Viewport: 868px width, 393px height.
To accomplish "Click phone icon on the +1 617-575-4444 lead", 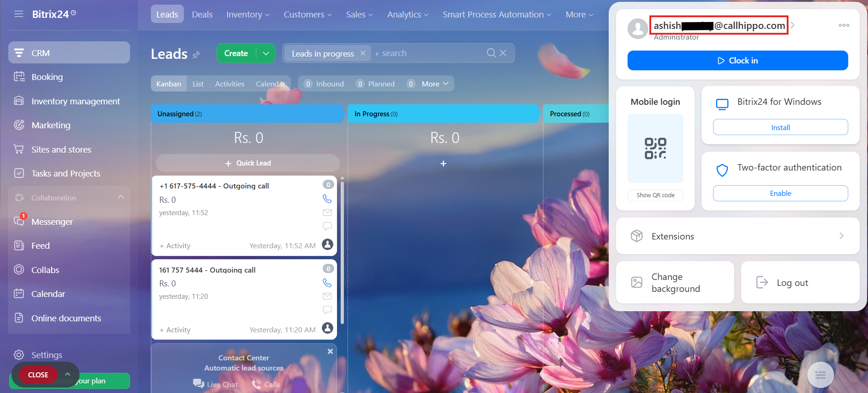I will (327, 199).
